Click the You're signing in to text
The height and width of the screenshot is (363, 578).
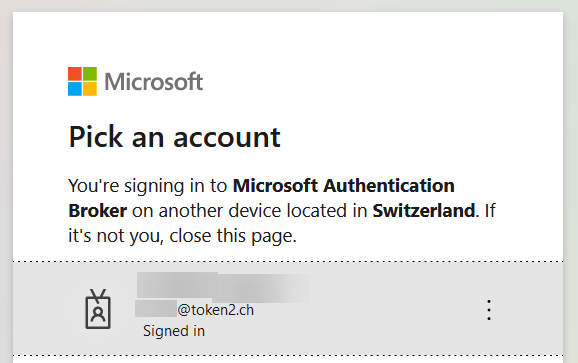[148, 186]
